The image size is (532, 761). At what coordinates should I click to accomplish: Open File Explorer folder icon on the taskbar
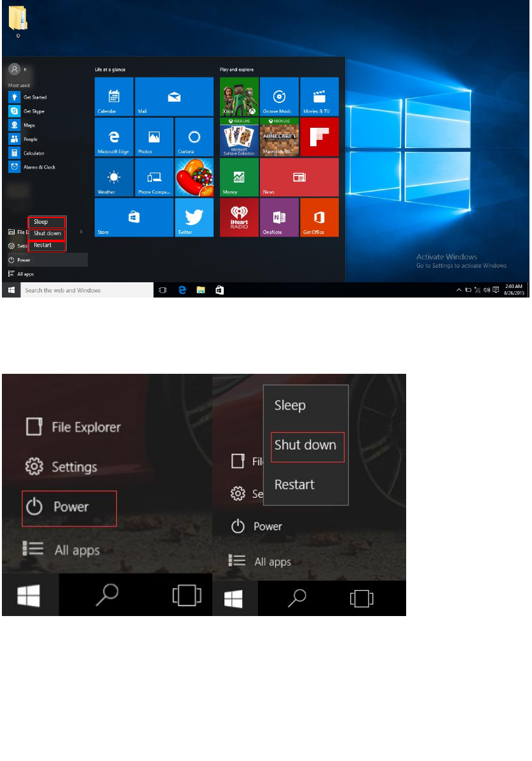(200, 291)
